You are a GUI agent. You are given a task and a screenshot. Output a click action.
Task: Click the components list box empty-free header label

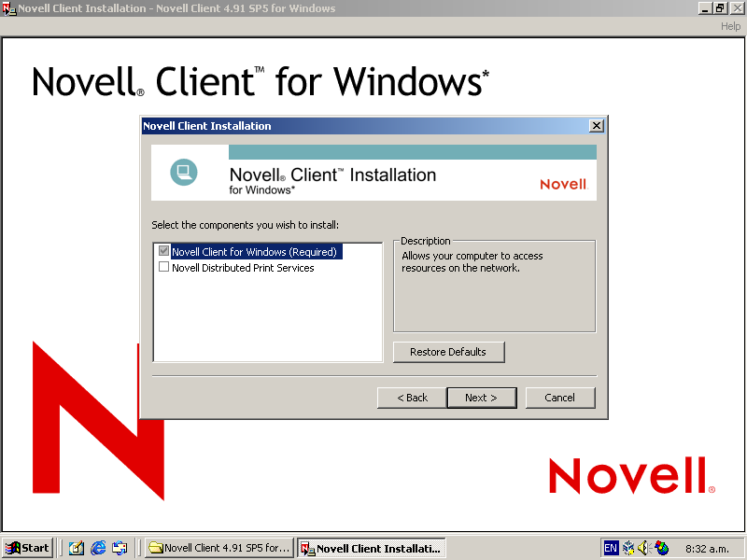pyautogui.click(x=246, y=225)
